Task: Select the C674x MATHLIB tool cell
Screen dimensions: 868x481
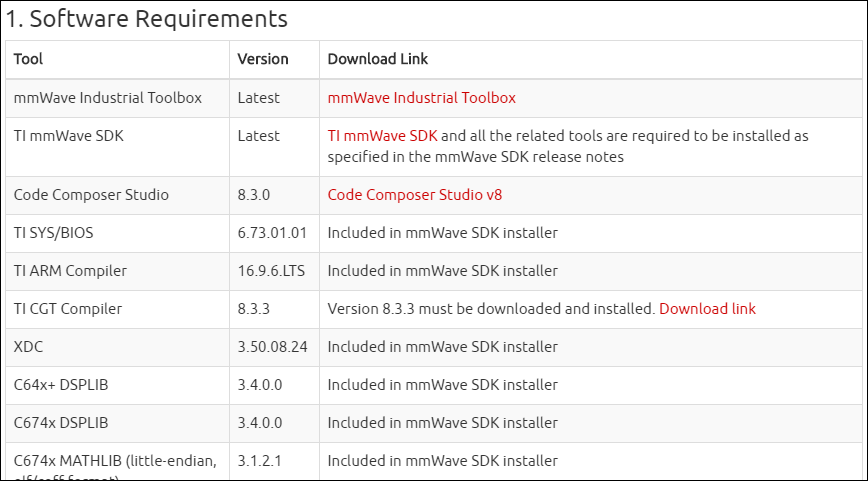Action: click(117, 462)
